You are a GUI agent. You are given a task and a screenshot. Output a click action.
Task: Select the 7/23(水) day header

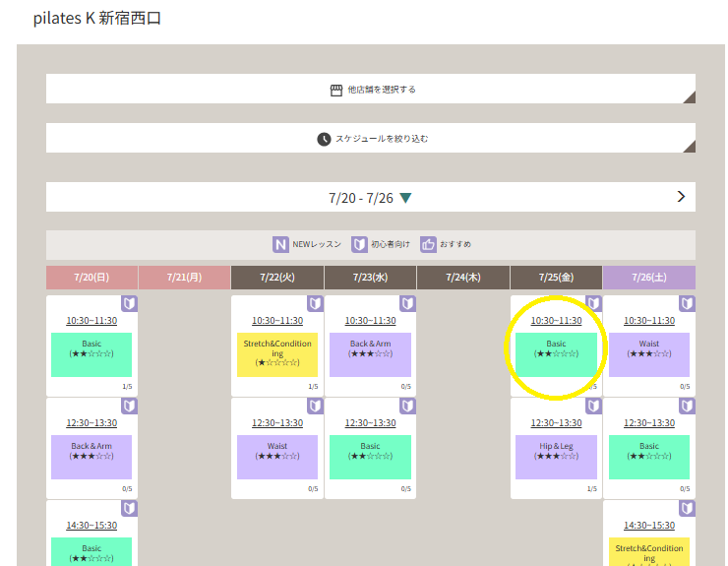click(x=370, y=278)
